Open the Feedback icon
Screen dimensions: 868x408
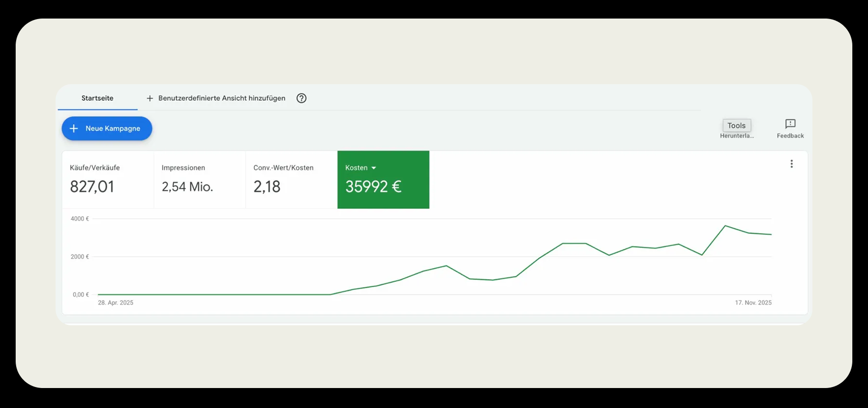[x=790, y=124]
